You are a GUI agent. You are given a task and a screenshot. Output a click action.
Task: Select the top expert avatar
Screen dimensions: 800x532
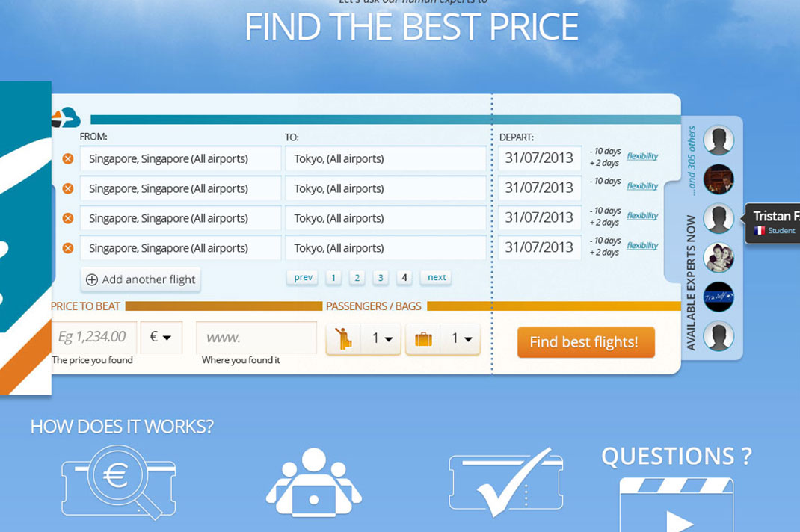[719, 140]
